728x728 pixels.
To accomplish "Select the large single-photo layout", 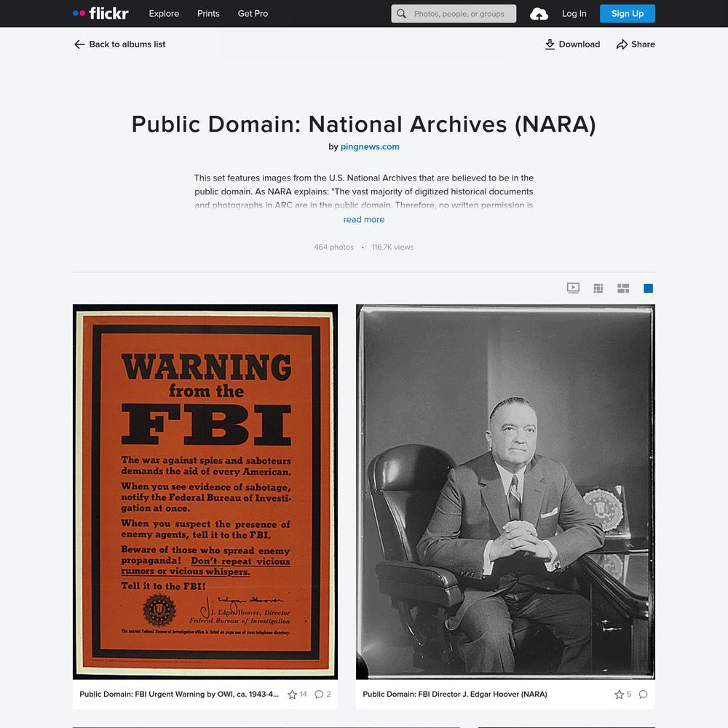I will tap(648, 288).
